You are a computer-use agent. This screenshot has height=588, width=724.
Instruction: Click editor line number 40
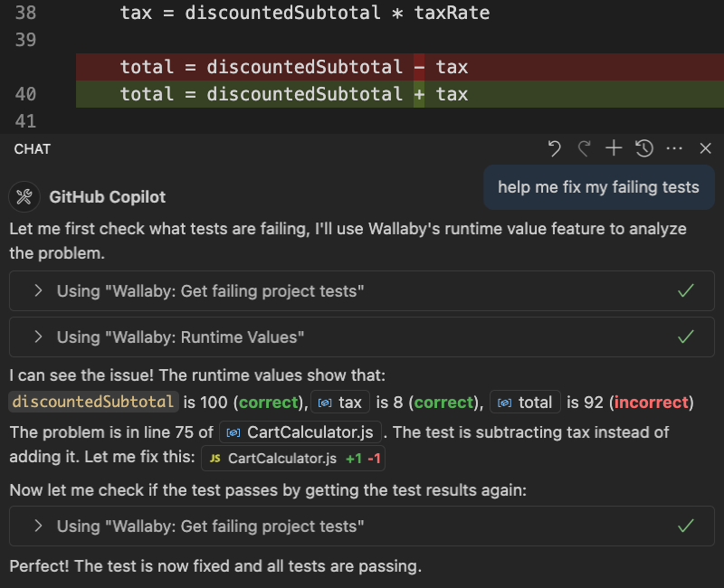[25, 94]
